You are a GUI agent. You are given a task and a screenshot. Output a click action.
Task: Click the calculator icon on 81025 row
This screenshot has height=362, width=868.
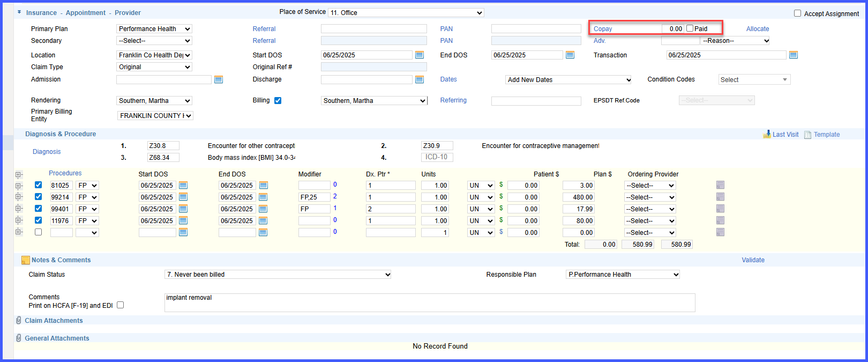pyautogui.click(x=720, y=185)
